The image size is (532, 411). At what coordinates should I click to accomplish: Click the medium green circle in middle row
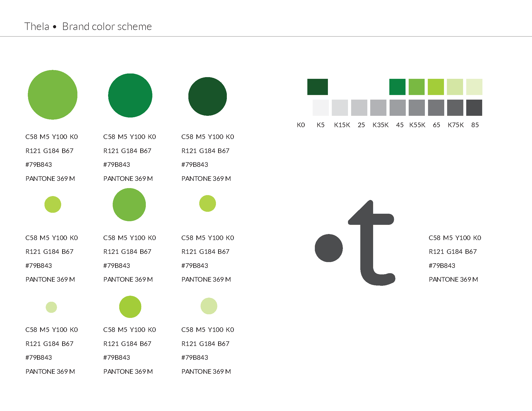pos(129,205)
